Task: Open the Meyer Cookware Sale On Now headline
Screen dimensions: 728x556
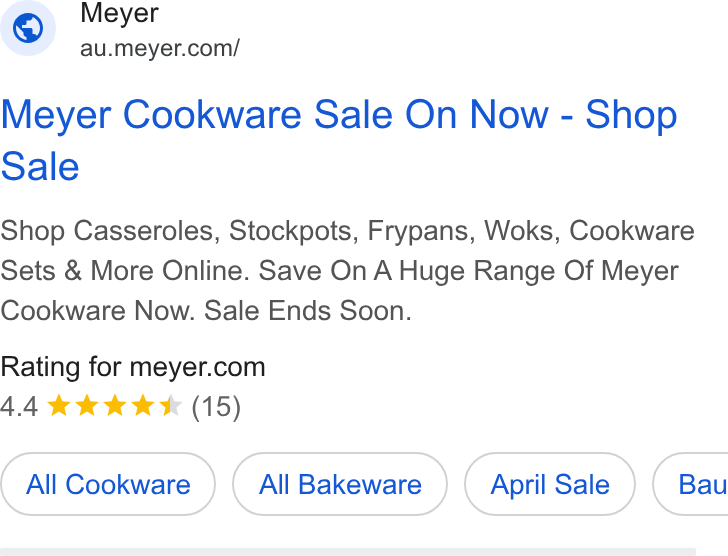Action: coord(339,140)
